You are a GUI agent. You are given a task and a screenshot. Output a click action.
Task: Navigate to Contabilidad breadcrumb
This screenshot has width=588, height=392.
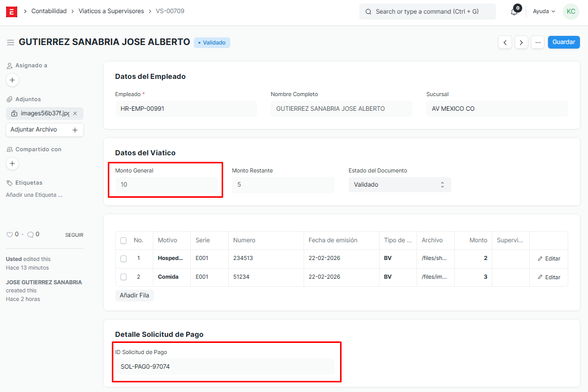[x=49, y=11]
